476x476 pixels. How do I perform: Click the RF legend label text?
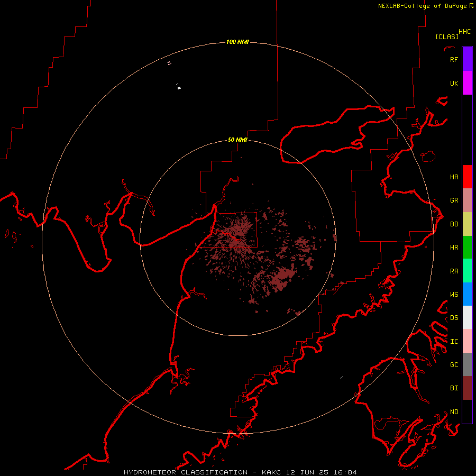(454, 59)
